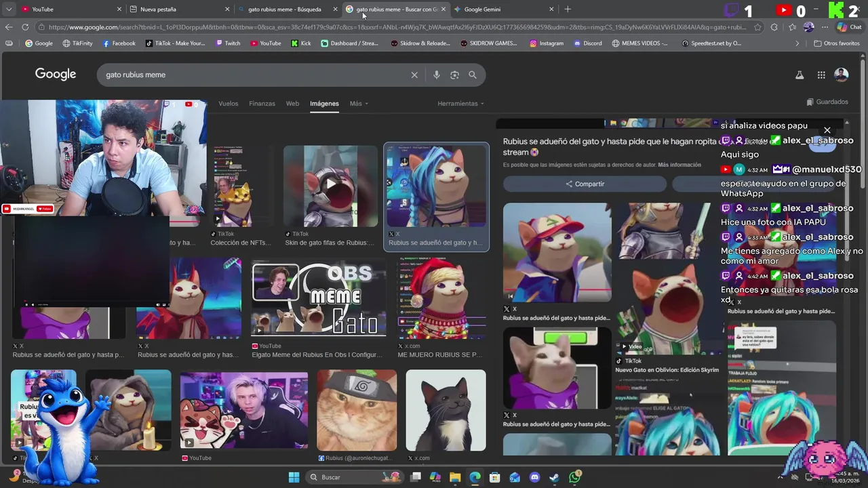
Task: Clear the Google search box text
Action: [x=414, y=75]
